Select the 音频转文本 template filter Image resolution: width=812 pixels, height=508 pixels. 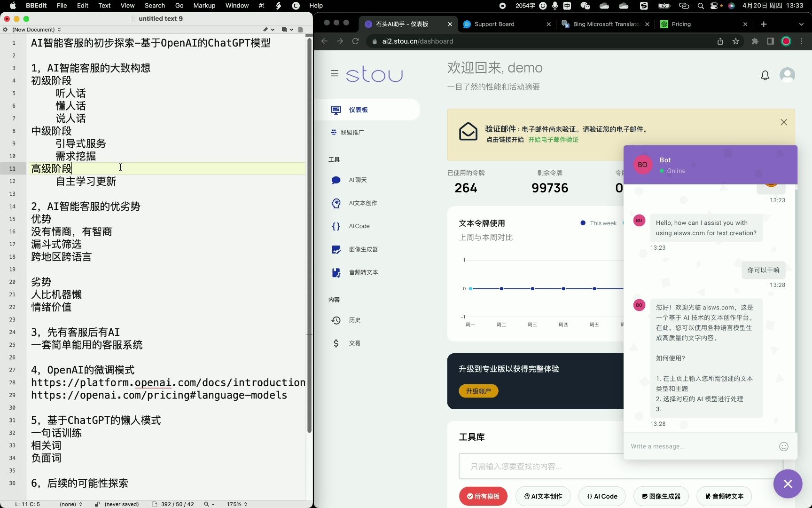[x=724, y=496]
